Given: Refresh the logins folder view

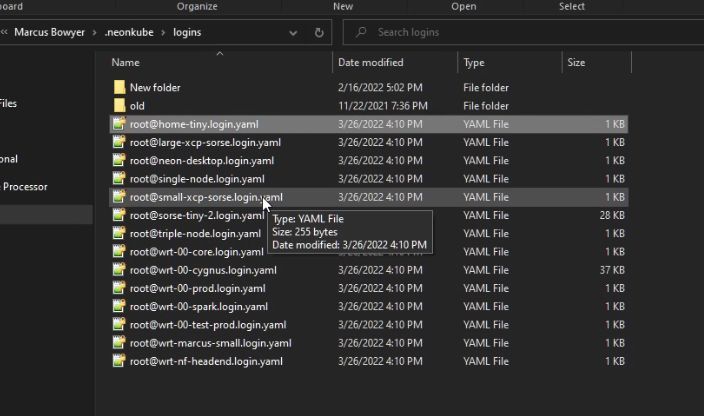Looking at the screenshot, I should click(x=319, y=32).
